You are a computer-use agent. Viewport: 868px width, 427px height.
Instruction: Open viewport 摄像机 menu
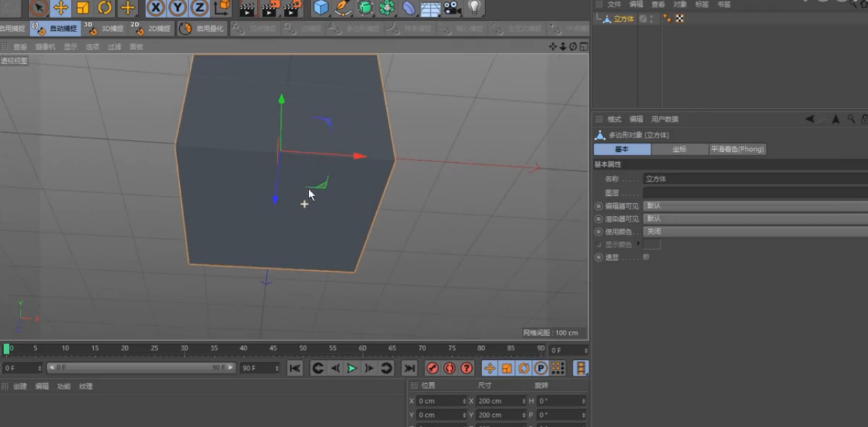coord(45,47)
